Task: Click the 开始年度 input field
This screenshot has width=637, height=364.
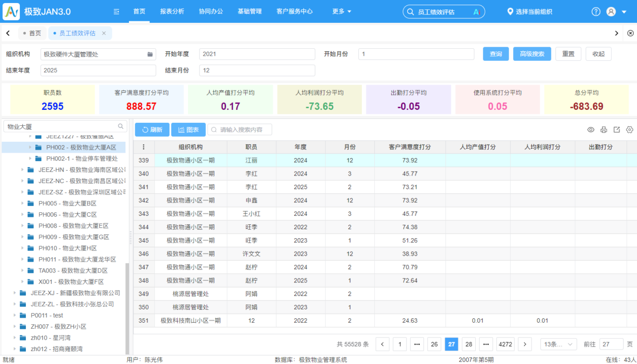Action: pos(257,54)
